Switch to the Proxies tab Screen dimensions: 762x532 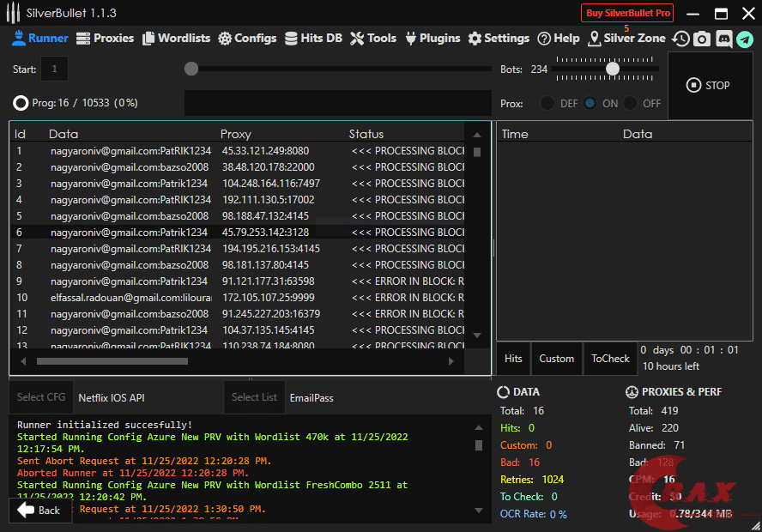click(x=105, y=39)
